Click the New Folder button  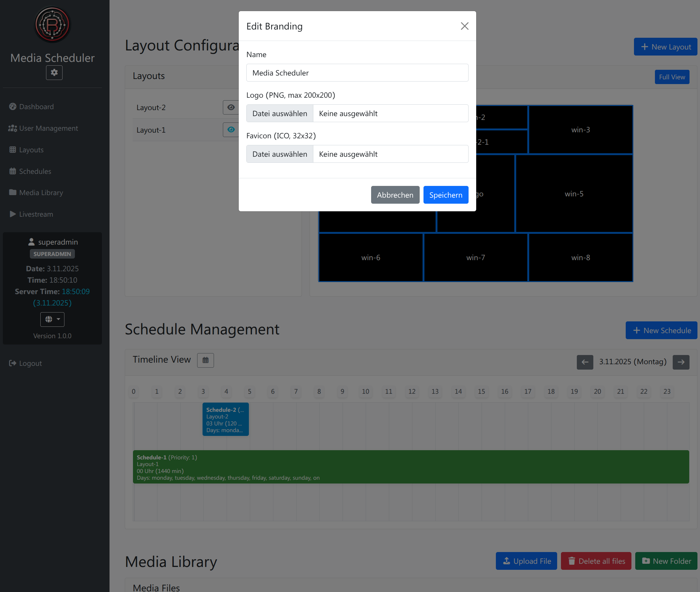(666, 561)
